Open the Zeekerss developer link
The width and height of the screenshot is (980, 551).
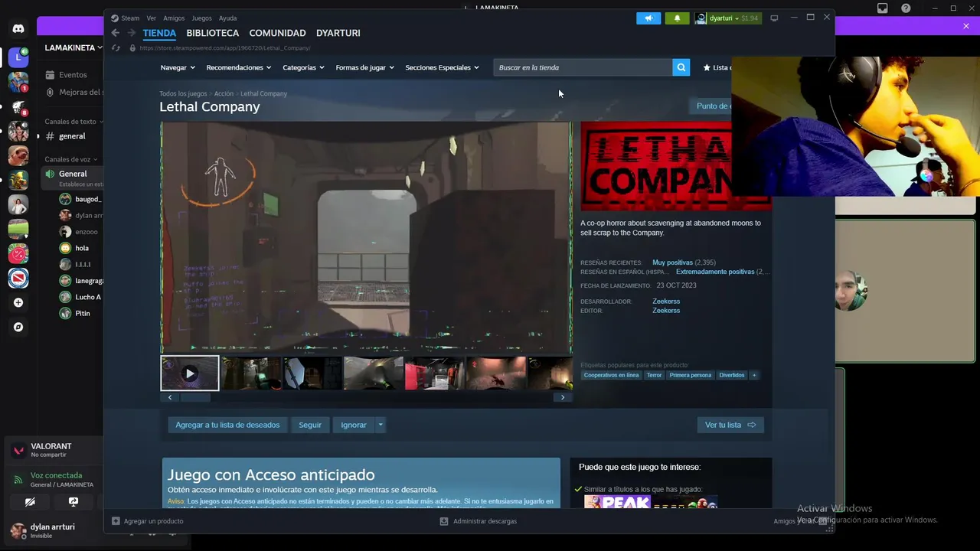coord(666,302)
